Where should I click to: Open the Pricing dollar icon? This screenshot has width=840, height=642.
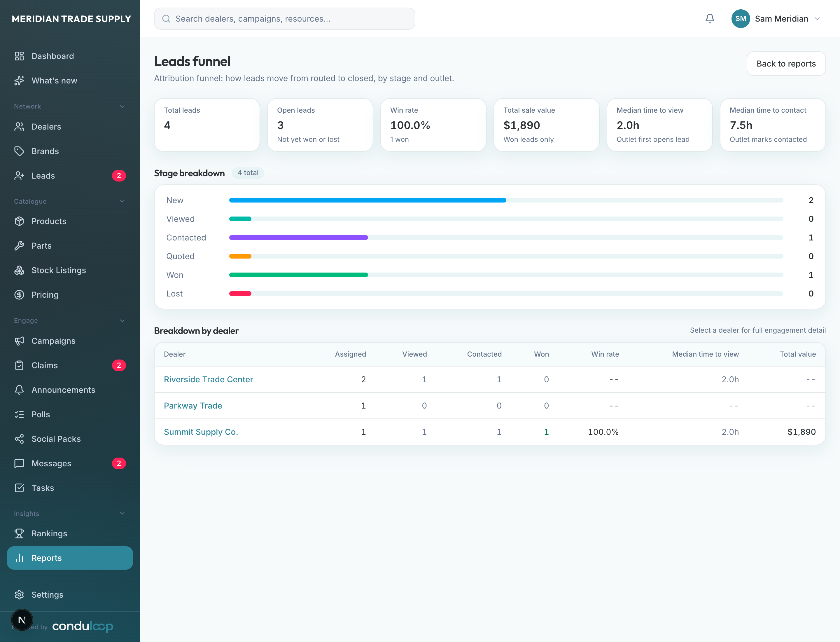pyautogui.click(x=19, y=294)
